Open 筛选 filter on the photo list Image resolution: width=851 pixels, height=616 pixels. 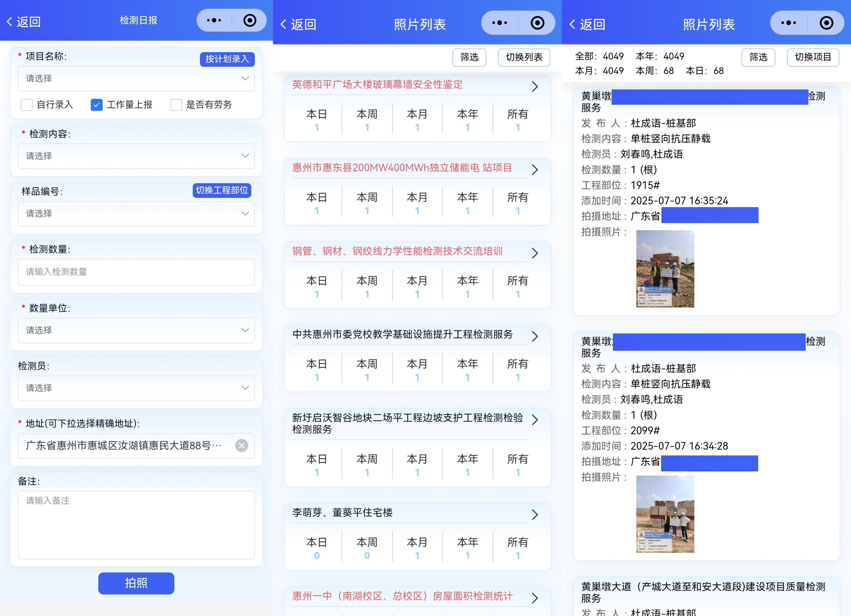click(x=469, y=58)
